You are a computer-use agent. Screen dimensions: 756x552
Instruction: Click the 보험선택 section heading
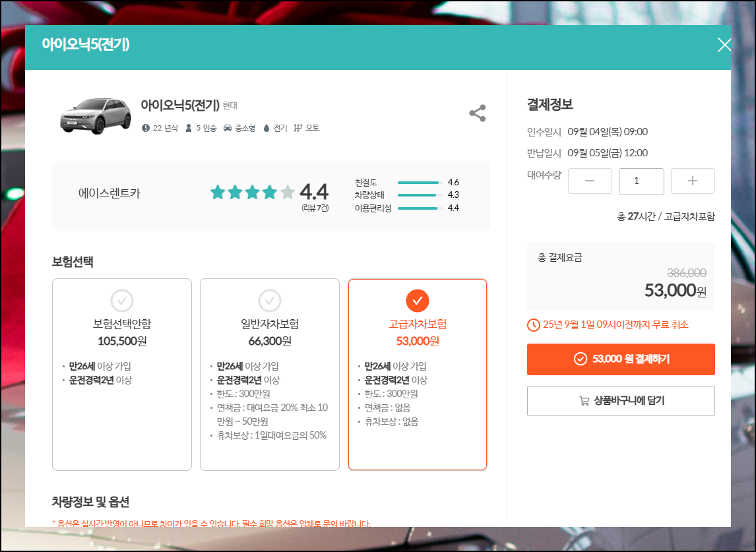pyautogui.click(x=73, y=262)
